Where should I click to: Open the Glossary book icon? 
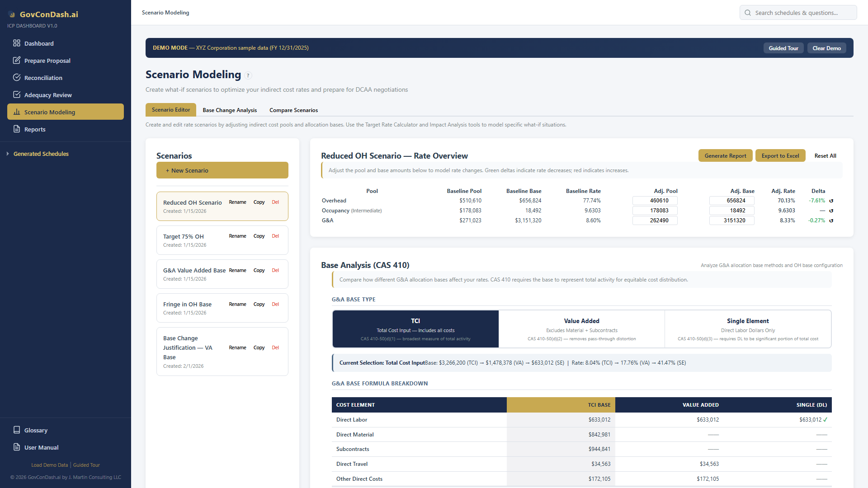pyautogui.click(x=17, y=430)
